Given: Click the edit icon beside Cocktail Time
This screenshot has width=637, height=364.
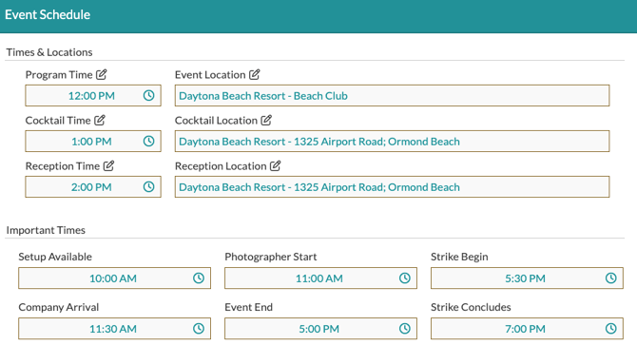Looking at the screenshot, I should coord(100,120).
